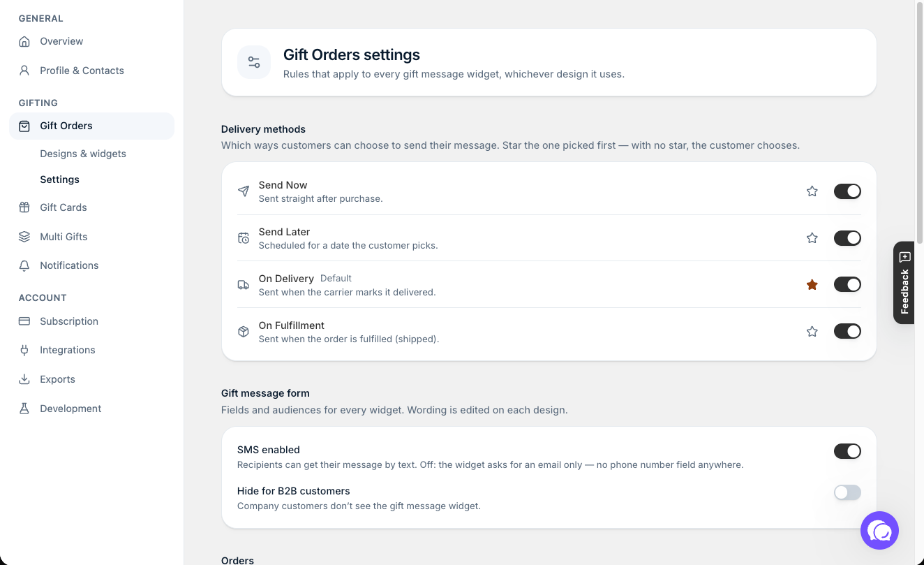Screen dimensions: 924x565
Task: Open the purple chat bubble widget
Action: click(x=879, y=531)
